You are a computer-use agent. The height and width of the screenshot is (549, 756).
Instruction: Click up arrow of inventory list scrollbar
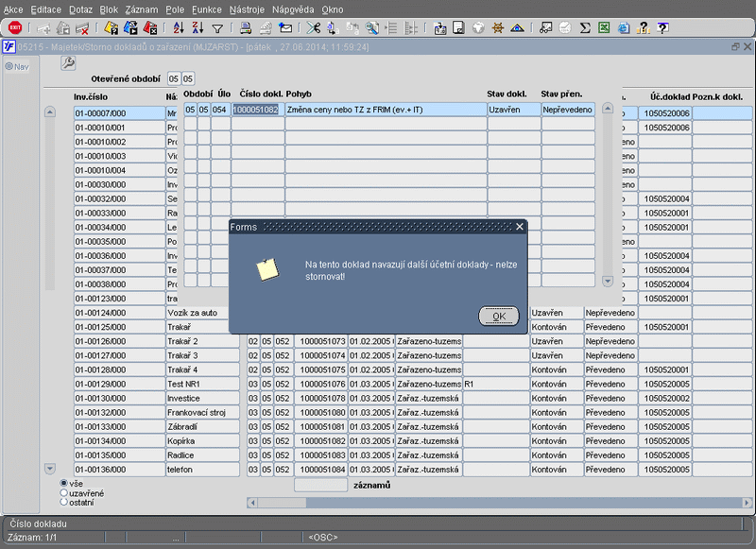click(x=50, y=112)
